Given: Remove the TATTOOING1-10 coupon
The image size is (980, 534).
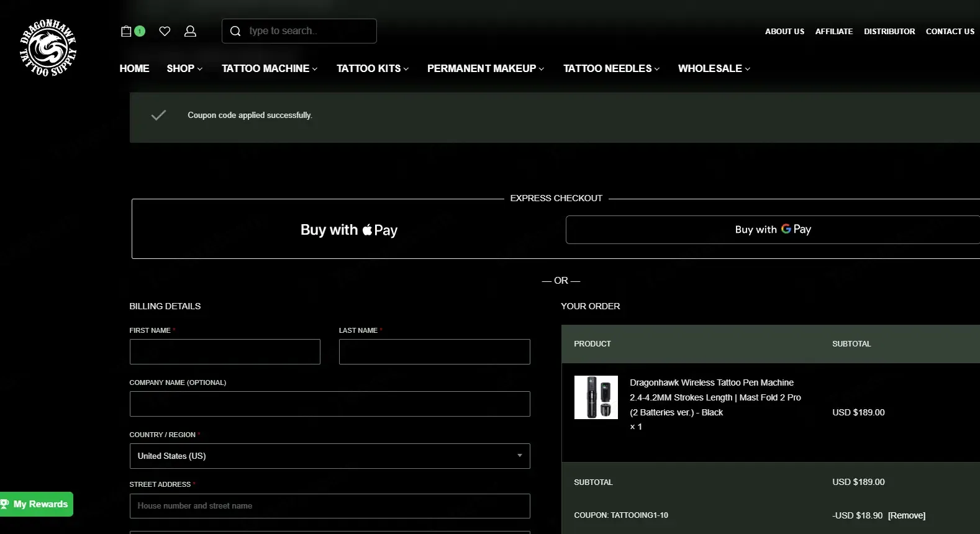Looking at the screenshot, I should pyautogui.click(x=907, y=515).
